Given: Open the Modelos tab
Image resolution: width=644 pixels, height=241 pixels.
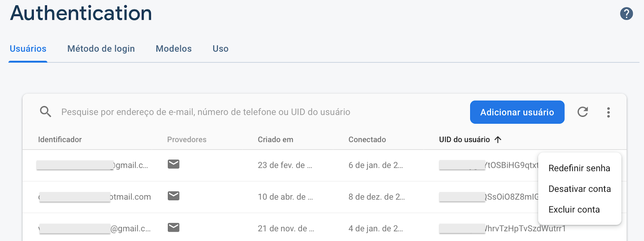Looking at the screenshot, I should (173, 49).
